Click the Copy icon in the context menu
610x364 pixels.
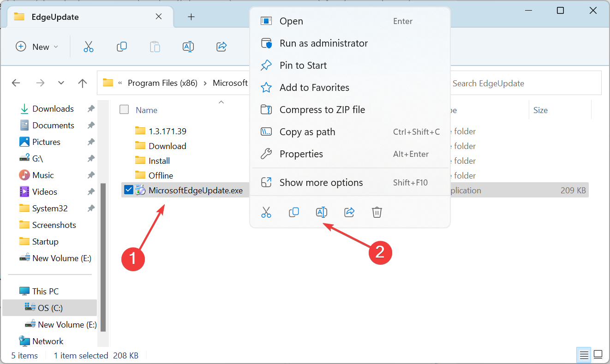point(294,212)
